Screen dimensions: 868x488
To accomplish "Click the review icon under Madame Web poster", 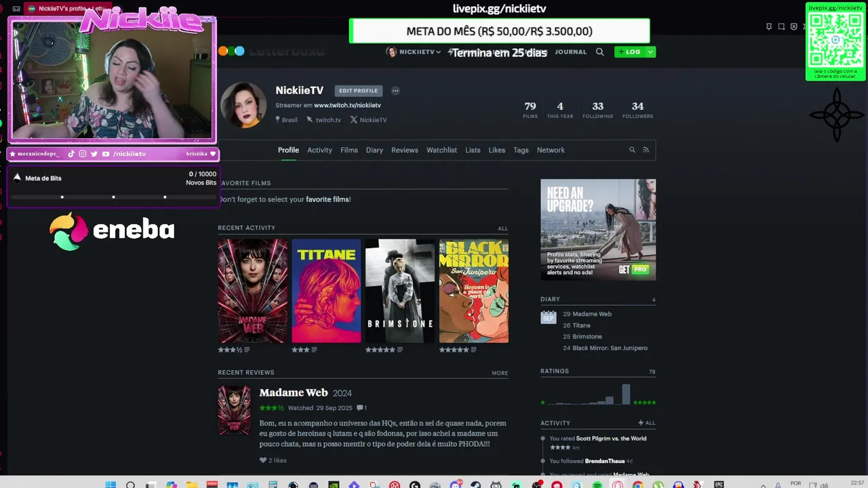I will (x=247, y=350).
